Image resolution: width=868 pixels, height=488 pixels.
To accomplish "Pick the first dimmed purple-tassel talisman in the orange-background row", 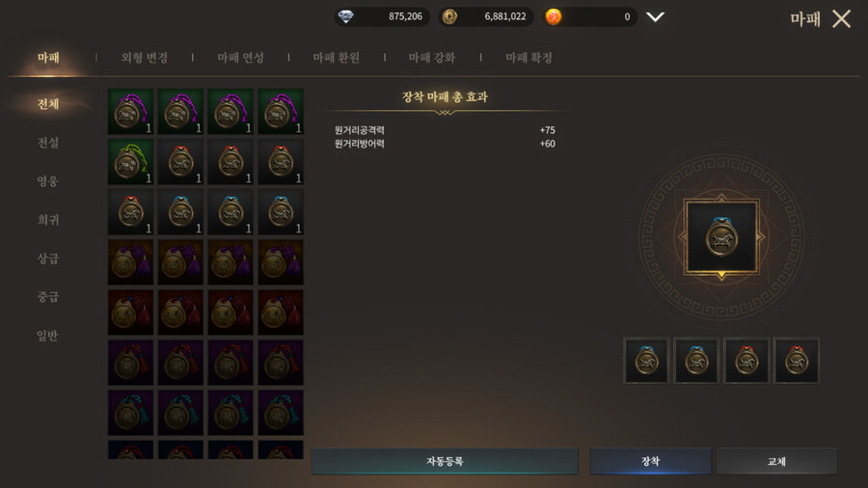I will tap(130, 262).
